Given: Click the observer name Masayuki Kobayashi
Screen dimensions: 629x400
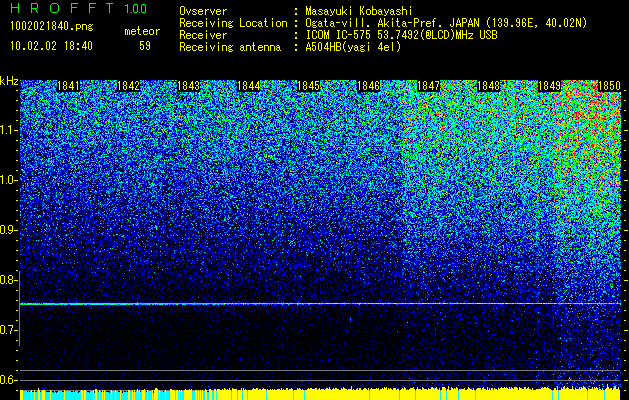Looking at the screenshot, I should coord(359,11).
